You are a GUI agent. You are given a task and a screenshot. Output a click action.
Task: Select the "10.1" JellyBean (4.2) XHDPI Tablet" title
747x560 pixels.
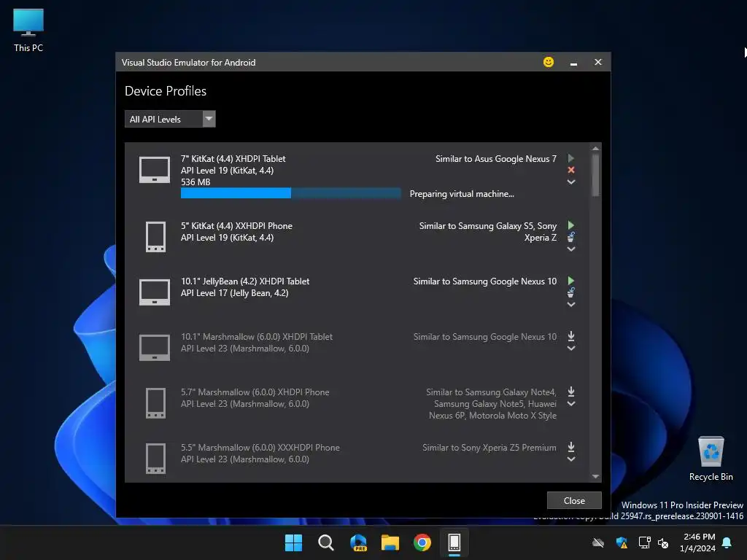coord(245,281)
